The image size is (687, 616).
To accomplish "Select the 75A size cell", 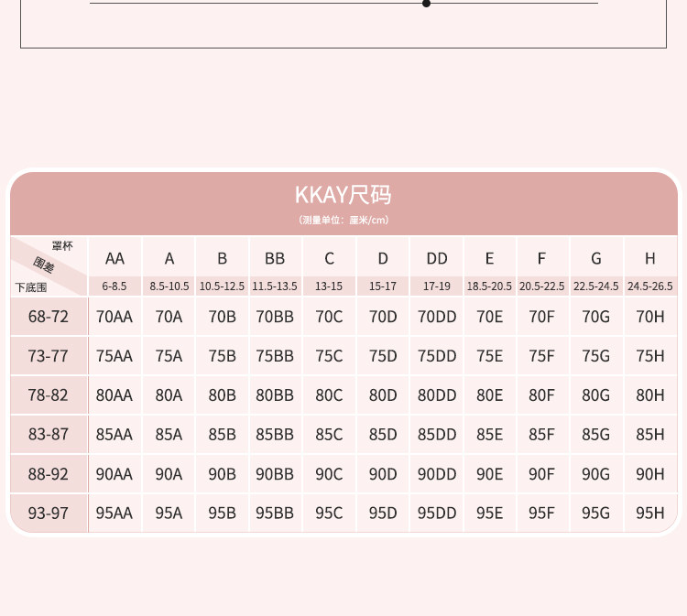I will click(169, 355).
